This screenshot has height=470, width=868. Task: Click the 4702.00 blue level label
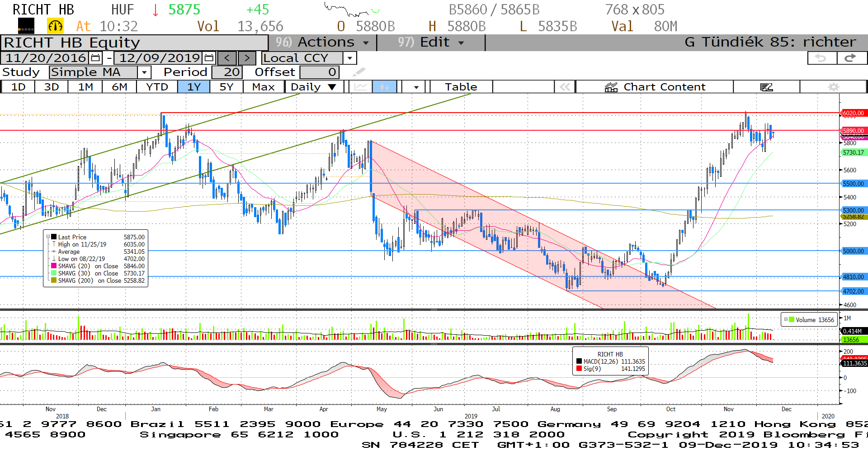point(854,291)
